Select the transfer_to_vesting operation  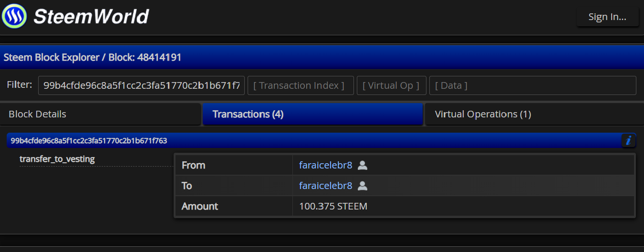57,159
